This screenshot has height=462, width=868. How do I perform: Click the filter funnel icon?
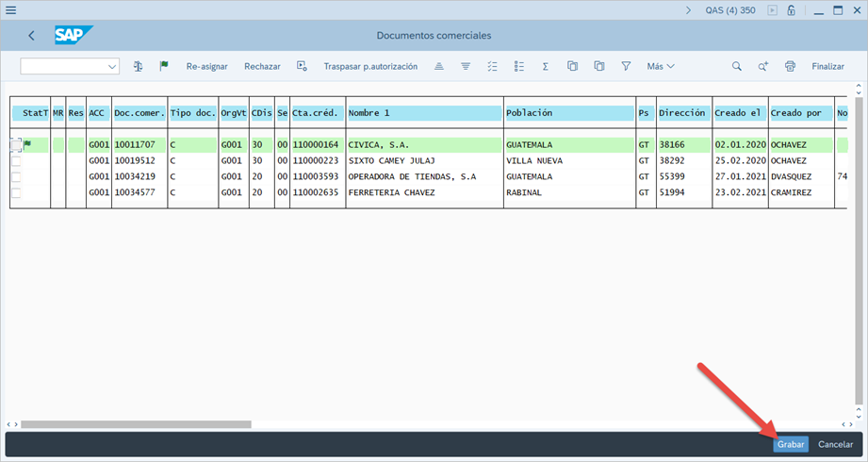click(626, 66)
